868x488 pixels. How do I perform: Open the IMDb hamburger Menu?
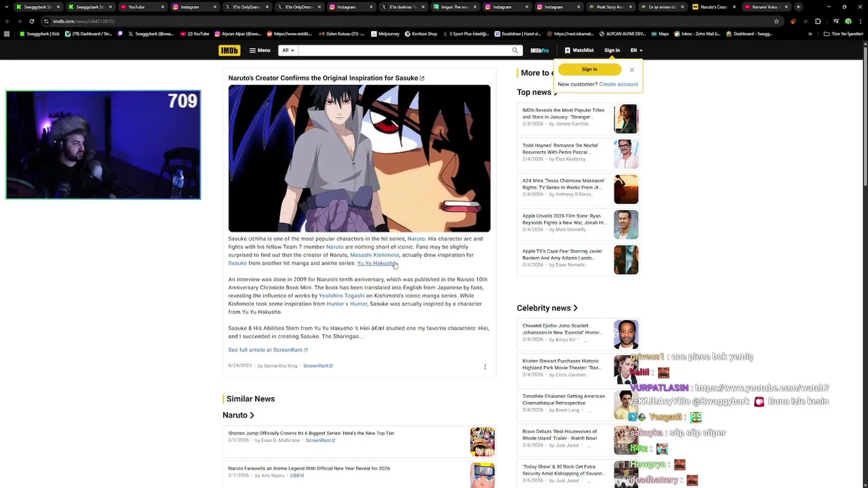[260, 50]
